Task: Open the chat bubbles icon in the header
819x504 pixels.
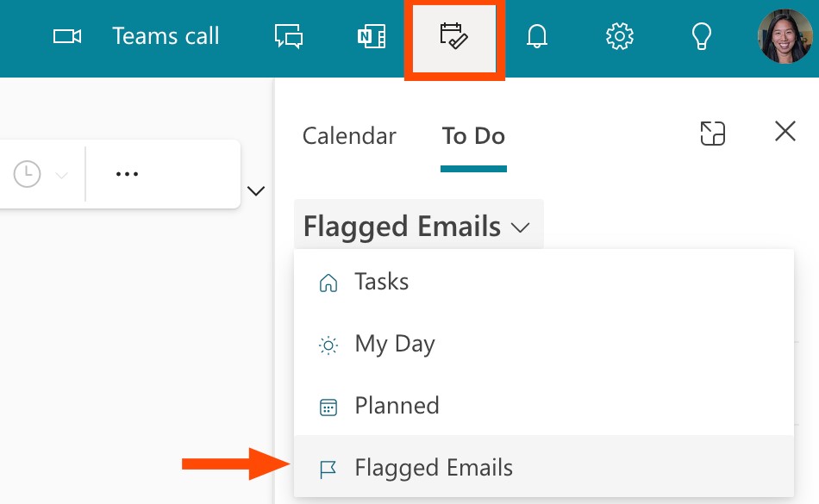Action: tap(289, 36)
